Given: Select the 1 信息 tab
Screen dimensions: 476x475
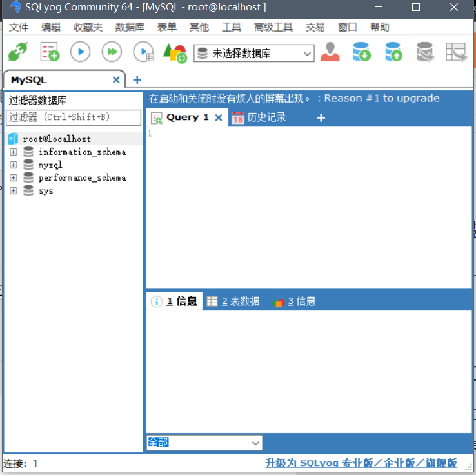Looking at the screenshot, I should [174, 301].
